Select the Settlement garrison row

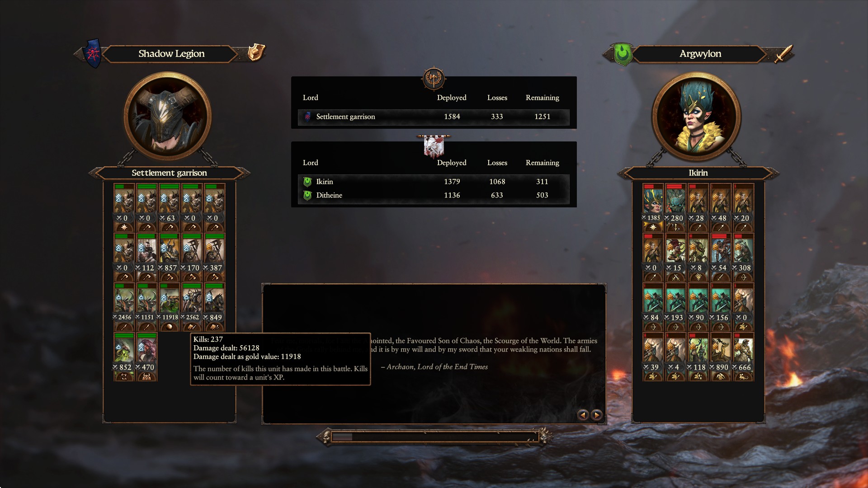[434, 117]
